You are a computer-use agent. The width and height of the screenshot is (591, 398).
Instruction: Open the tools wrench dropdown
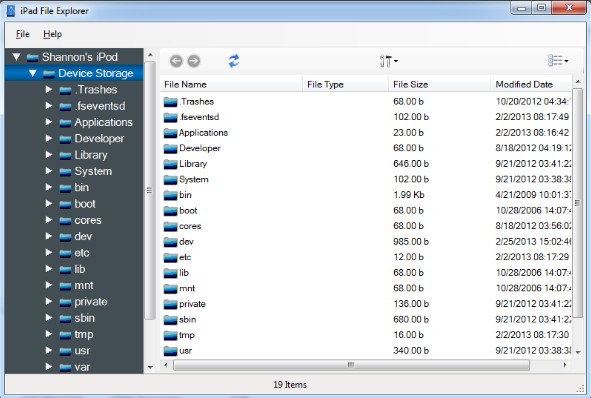389,61
